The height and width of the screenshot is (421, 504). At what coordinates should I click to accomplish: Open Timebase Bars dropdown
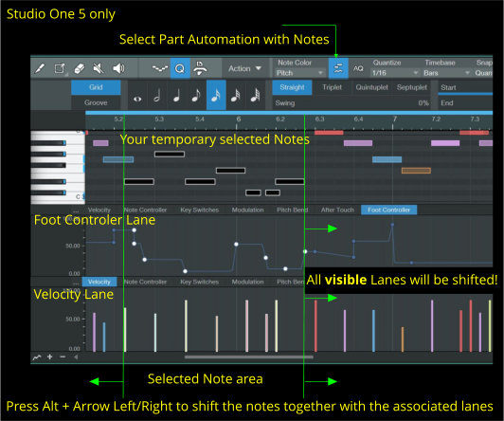click(x=446, y=73)
